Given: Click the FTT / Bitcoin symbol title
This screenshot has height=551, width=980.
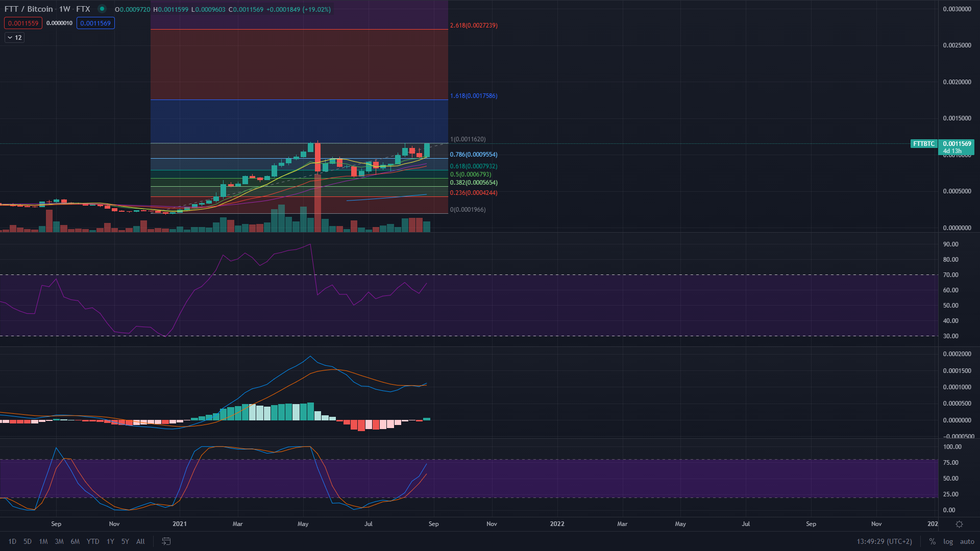Looking at the screenshot, I should tap(29, 9).
